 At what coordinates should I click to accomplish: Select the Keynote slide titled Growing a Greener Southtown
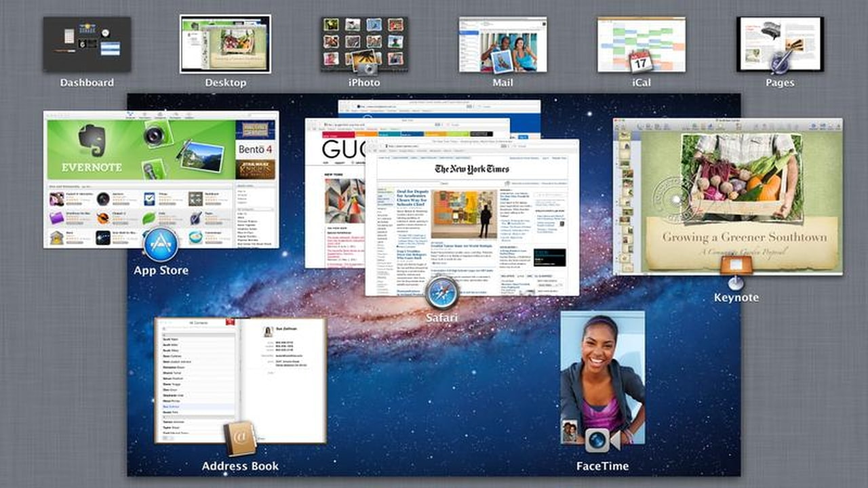coord(741,201)
